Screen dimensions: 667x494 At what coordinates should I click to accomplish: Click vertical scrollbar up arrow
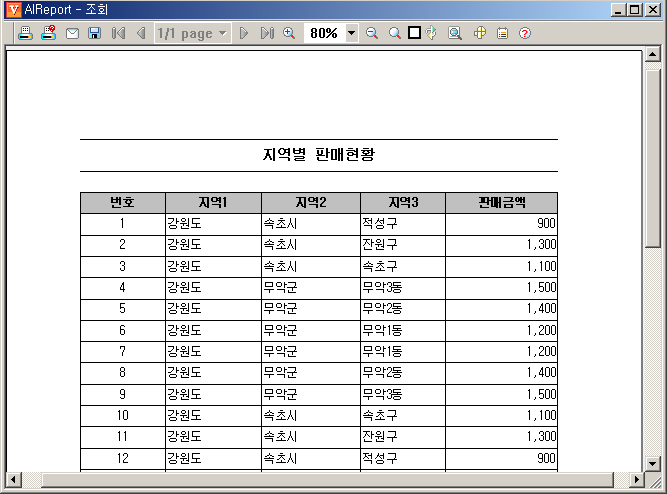point(653,54)
